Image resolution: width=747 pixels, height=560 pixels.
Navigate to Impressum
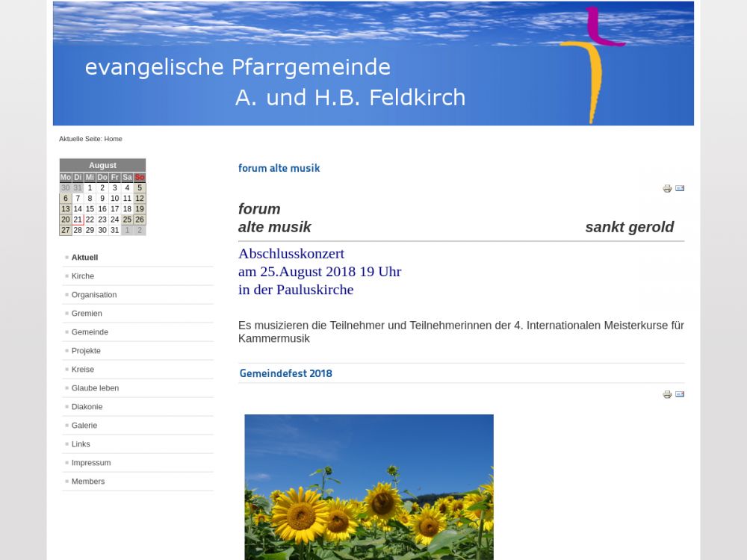[x=91, y=463]
